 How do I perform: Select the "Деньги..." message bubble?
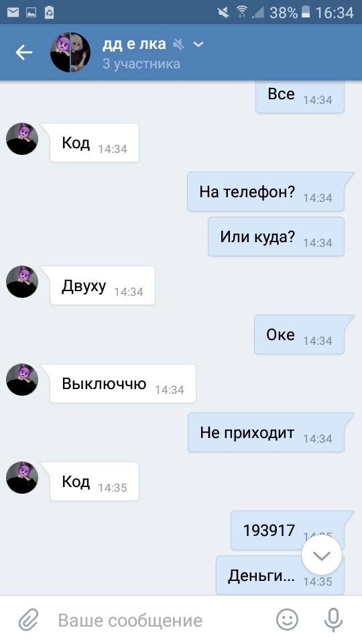coord(280,576)
